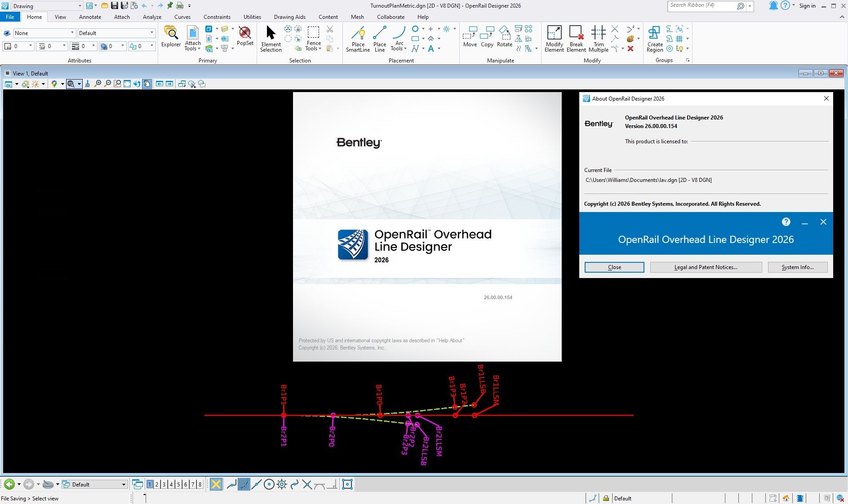Click the Modify Element tool

554,39
